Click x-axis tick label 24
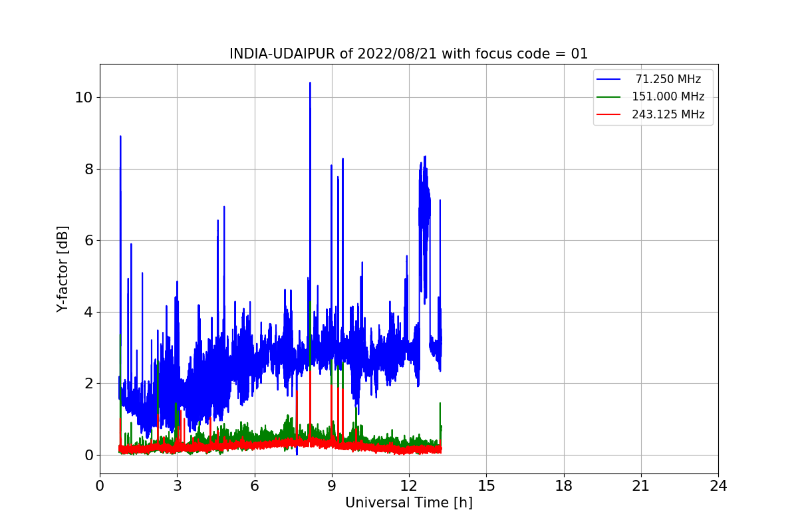 click(718, 486)
